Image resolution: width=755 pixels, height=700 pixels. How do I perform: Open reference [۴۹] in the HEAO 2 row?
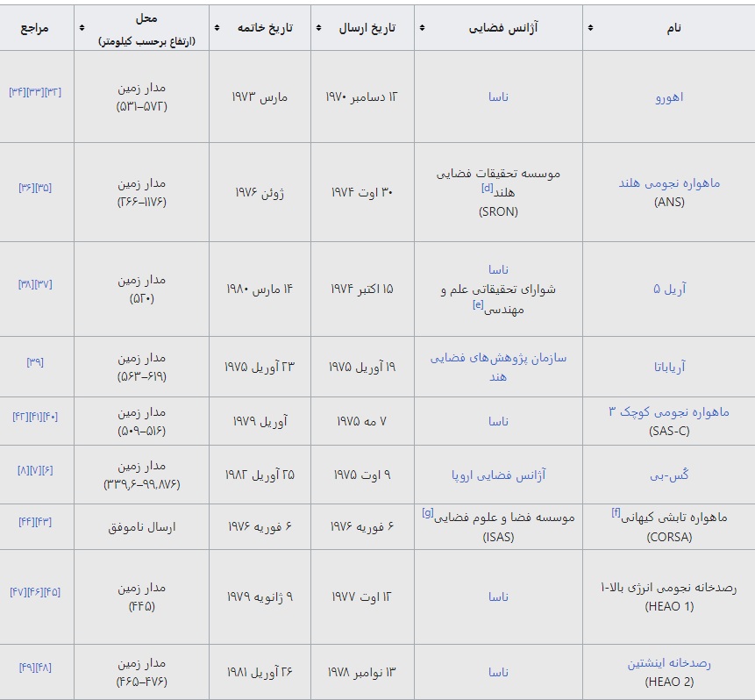click(27, 668)
